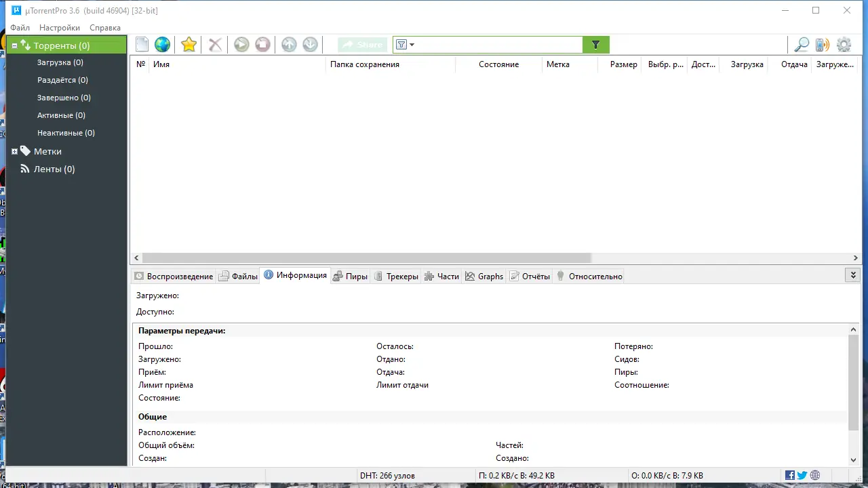Click the Start torrent play icon
The height and width of the screenshot is (488, 868).
click(241, 45)
